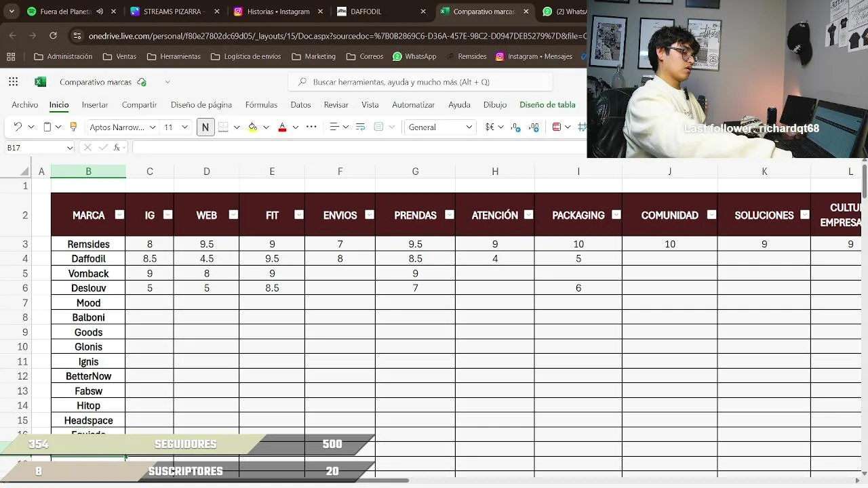
Task: Expand the Name Box B17 dropdown
Action: click(x=69, y=148)
